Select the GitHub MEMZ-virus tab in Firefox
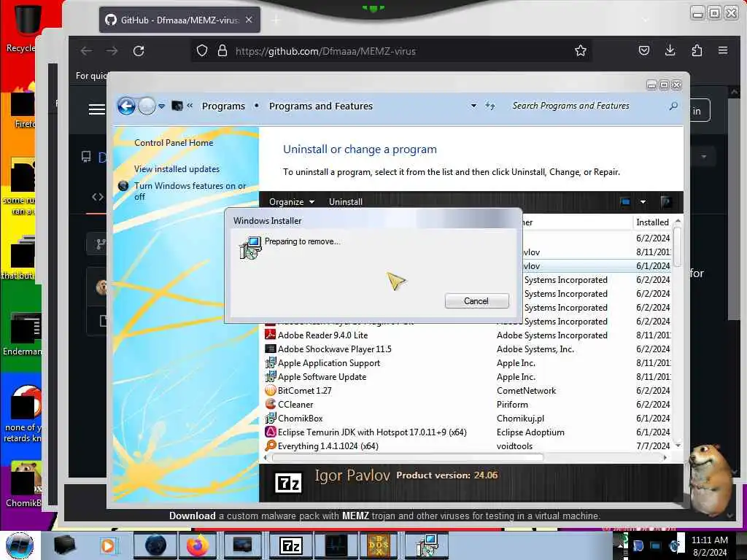The width and height of the screenshot is (747, 560). (179, 20)
